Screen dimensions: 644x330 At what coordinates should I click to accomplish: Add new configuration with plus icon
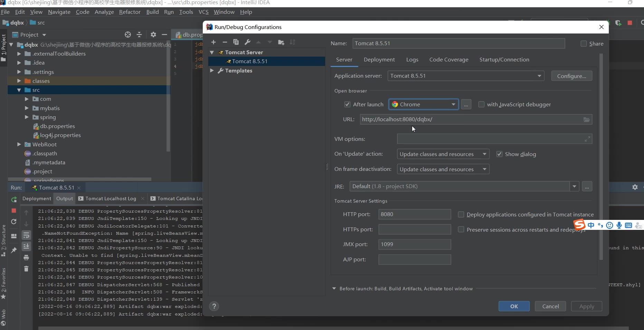click(x=214, y=42)
